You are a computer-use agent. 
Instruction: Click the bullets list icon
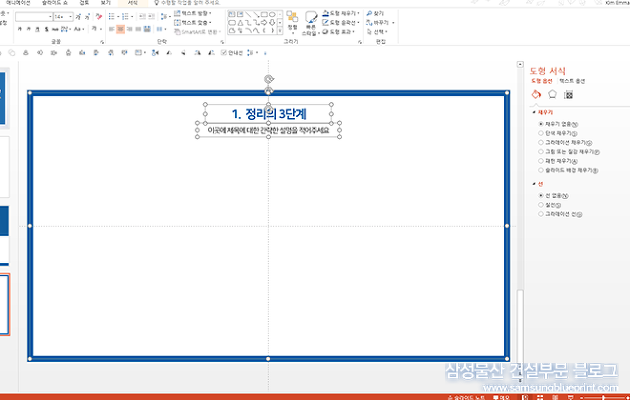112,16
